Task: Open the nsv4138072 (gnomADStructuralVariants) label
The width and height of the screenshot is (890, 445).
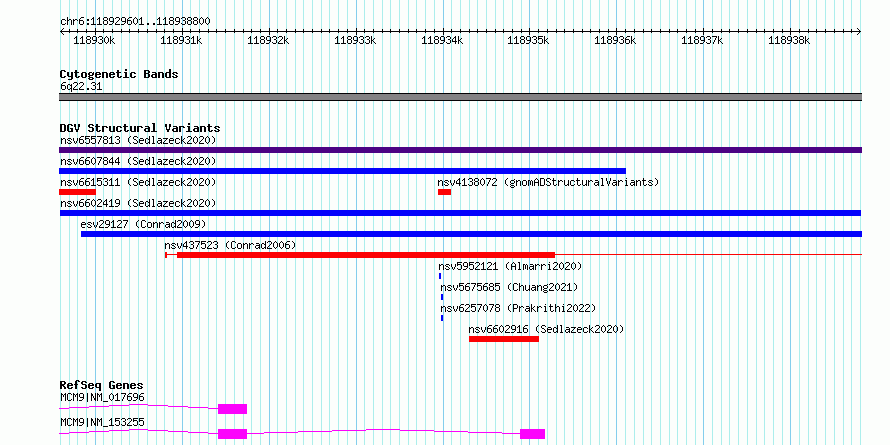Action: click(x=548, y=182)
